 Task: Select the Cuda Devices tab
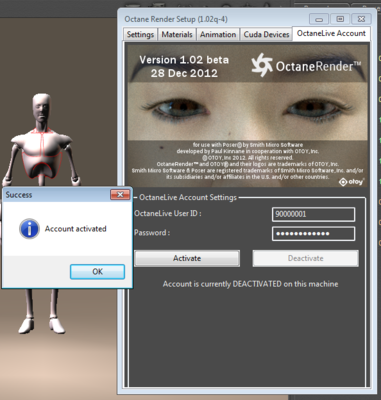pyautogui.click(x=266, y=34)
